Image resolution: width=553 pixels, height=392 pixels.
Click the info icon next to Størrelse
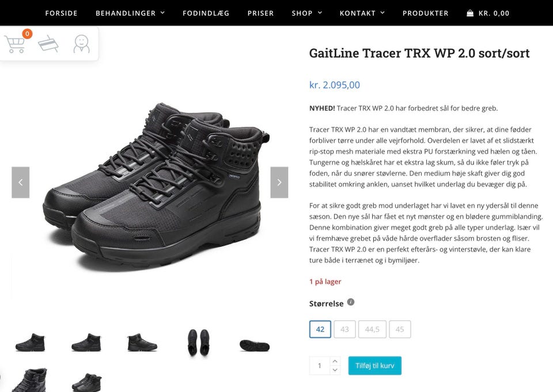click(x=351, y=302)
